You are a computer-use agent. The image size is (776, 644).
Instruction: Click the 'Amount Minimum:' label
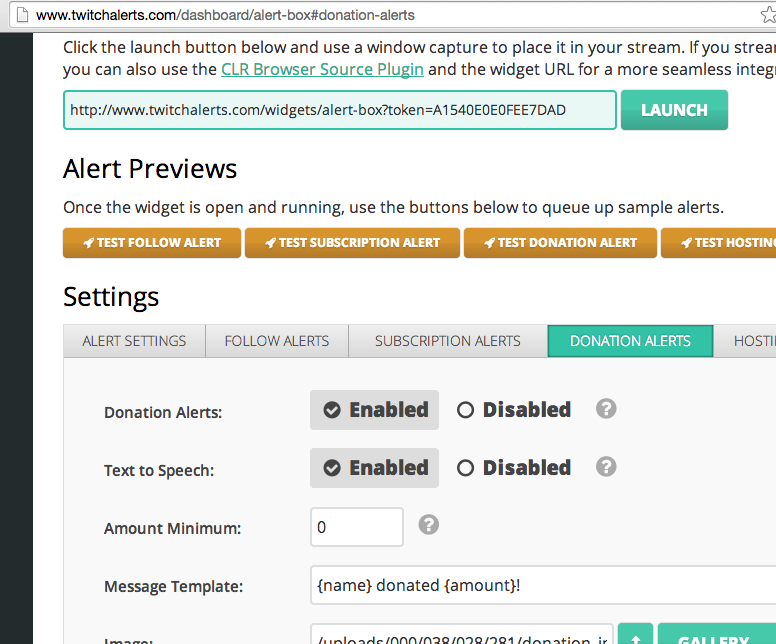173,528
